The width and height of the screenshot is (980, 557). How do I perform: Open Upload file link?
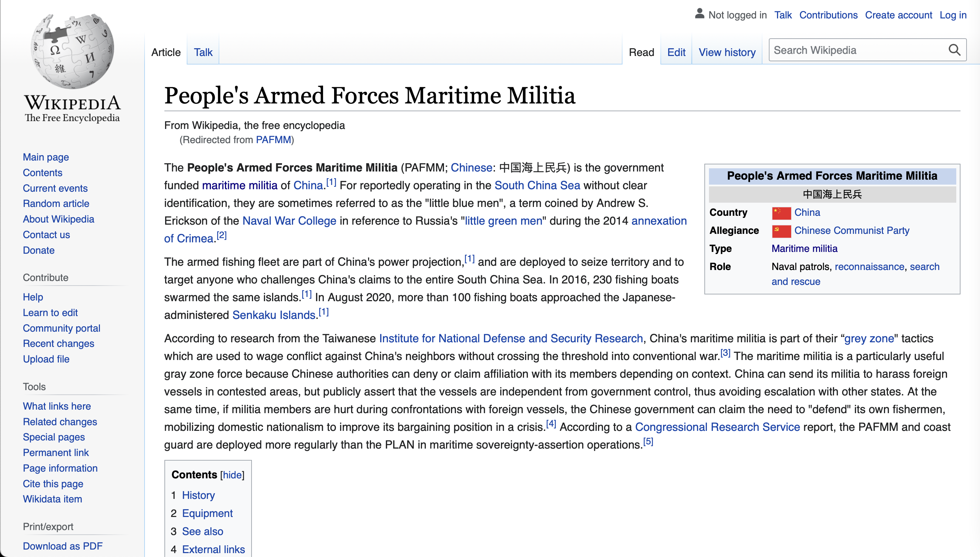click(x=46, y=359)
